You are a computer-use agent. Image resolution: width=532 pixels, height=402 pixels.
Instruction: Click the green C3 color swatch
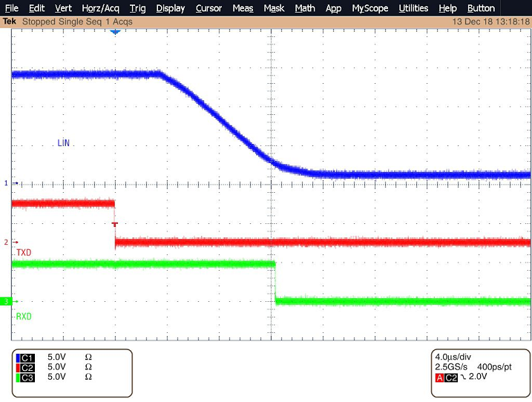click(18, 378)
